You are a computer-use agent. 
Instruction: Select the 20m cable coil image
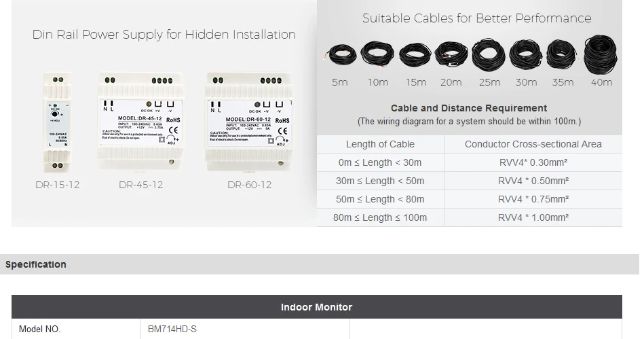451,56
